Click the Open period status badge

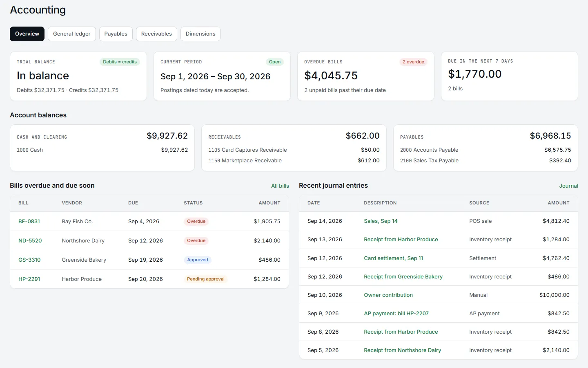(x=275, y=62)
